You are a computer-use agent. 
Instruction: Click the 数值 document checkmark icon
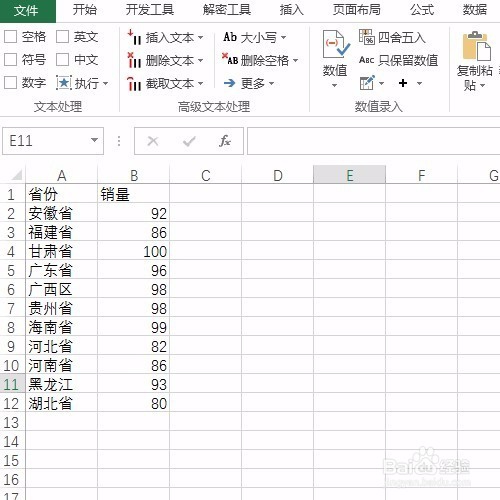tap(336, 44)
